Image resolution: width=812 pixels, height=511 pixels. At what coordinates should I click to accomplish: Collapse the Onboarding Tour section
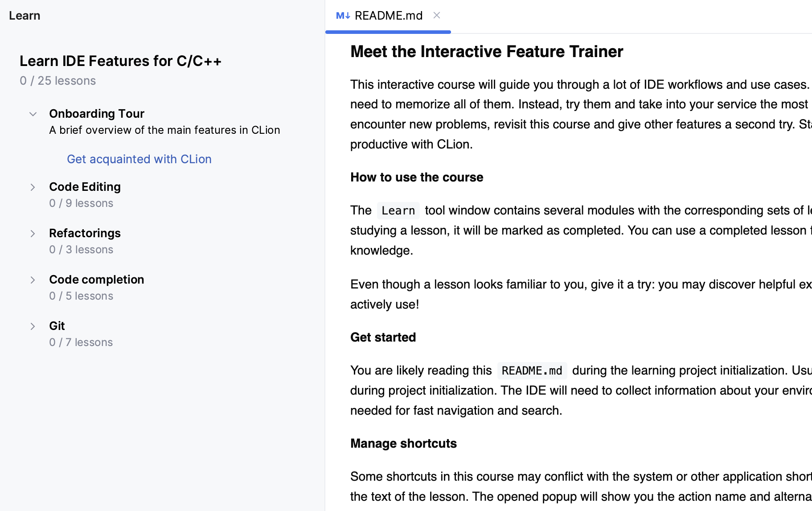click(33, 114)
